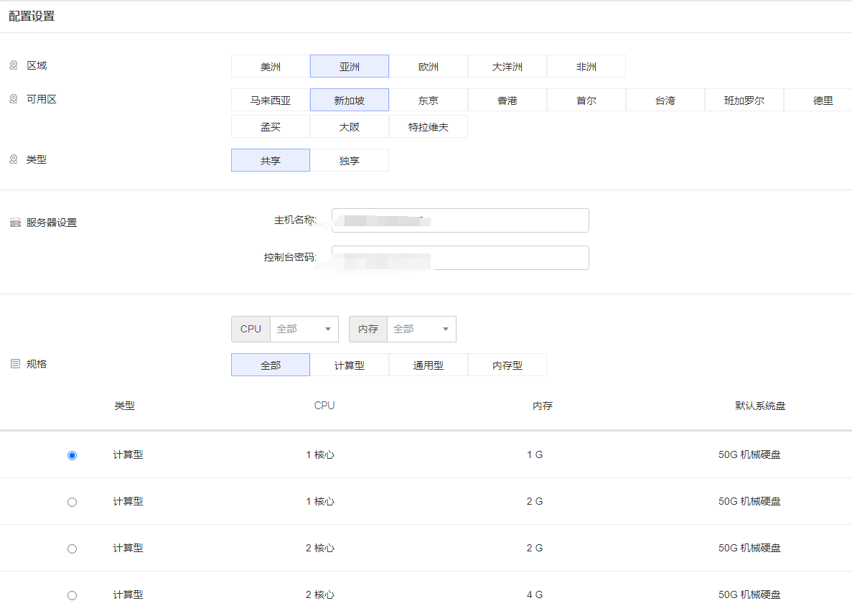Click the list icon beside 规格
Image resolution: width=852 pixels, height=616 pixels.
coord(15,364)
